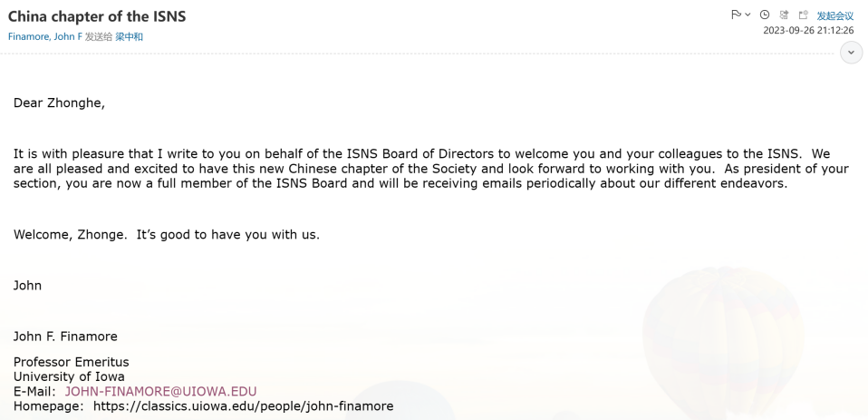
Task: Click the signature name John F. Finamore
Action: (x=65, y=337)
